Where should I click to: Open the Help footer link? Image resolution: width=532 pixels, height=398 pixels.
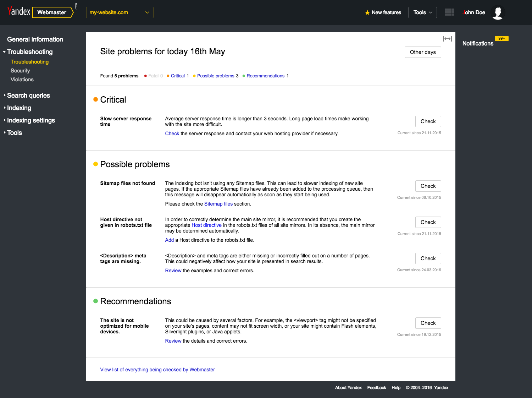(396, 388)
